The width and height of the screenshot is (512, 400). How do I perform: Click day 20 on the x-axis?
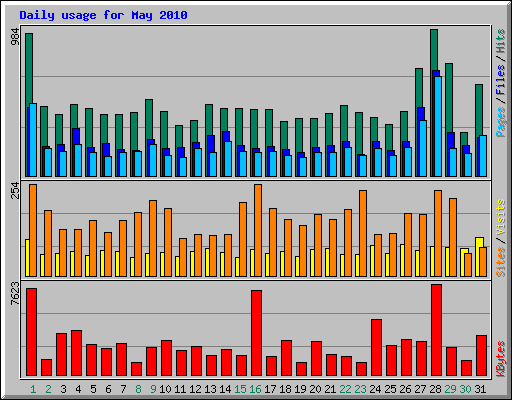tap(315, 389)
